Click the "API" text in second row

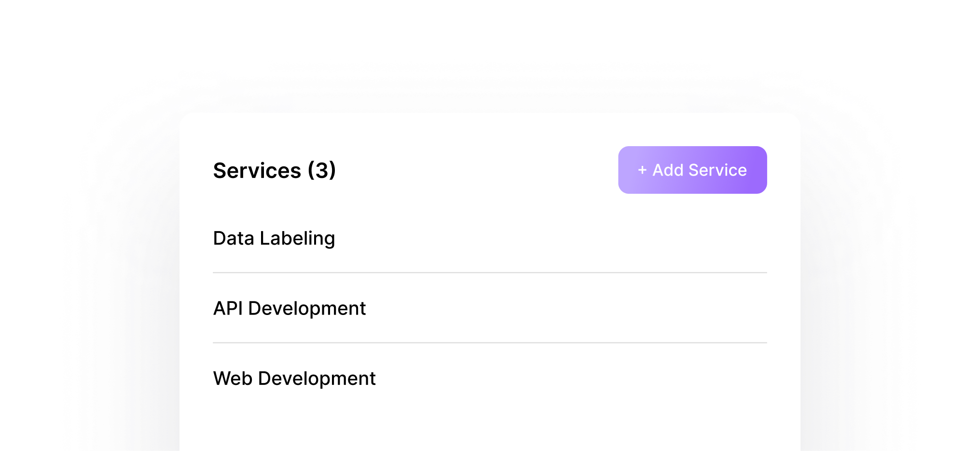228,308
